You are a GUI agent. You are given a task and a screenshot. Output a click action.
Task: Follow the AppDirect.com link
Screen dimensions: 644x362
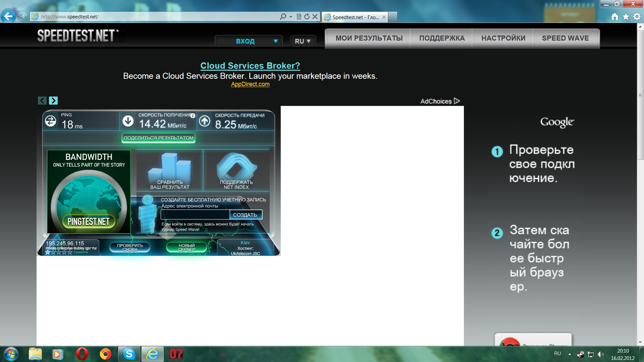coord(250,84)
